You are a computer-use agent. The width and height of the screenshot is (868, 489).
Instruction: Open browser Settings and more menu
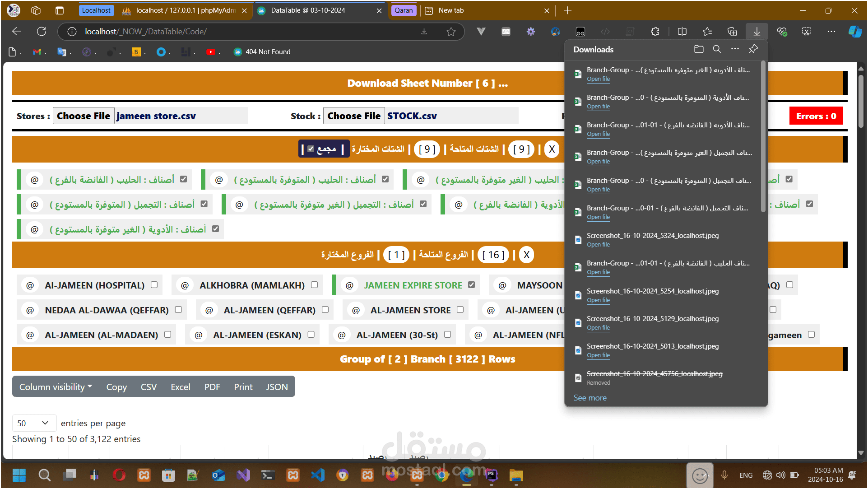coord(831,32)
